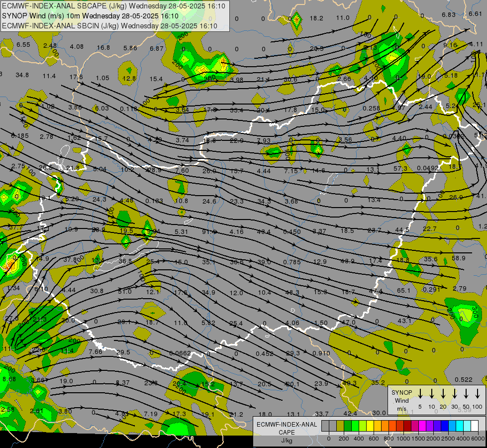Select the bright magenta legend swatch
Viewport: 487px width, 448px height.
point(422,426)
